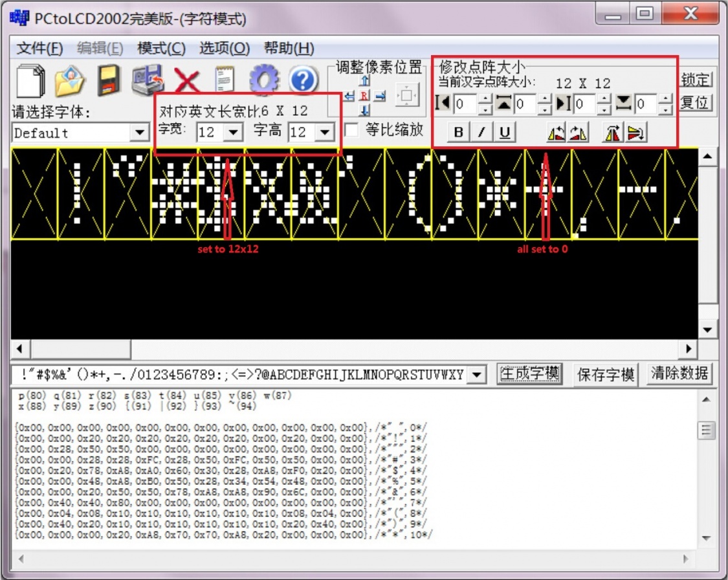Viewport: 728px width, 580px height.
Task: Open the 选项(O) menu
Action: (224, 49)
